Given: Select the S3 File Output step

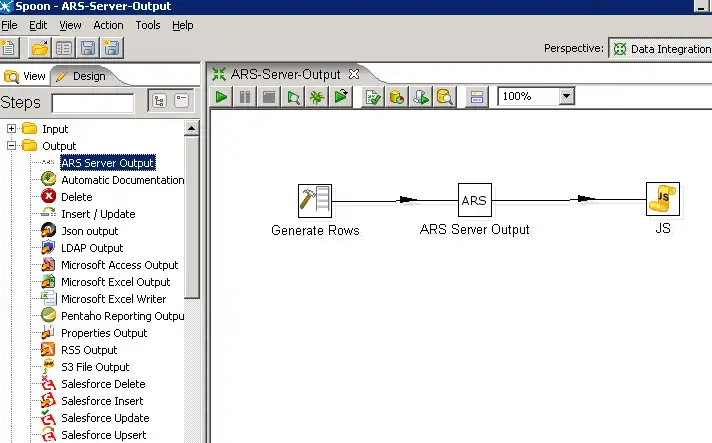Looking at the screenshot, I should click(x=95, y=367).
